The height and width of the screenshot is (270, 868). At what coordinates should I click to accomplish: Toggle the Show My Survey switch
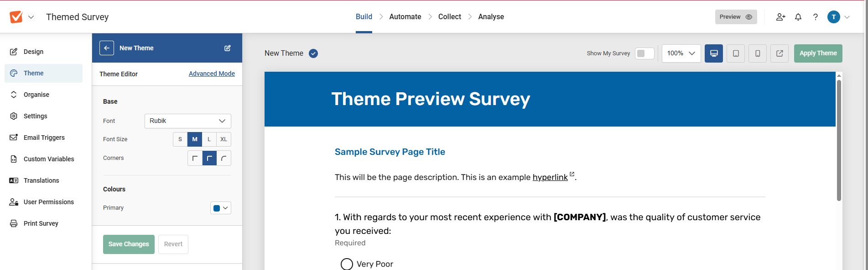click(645, 53)
